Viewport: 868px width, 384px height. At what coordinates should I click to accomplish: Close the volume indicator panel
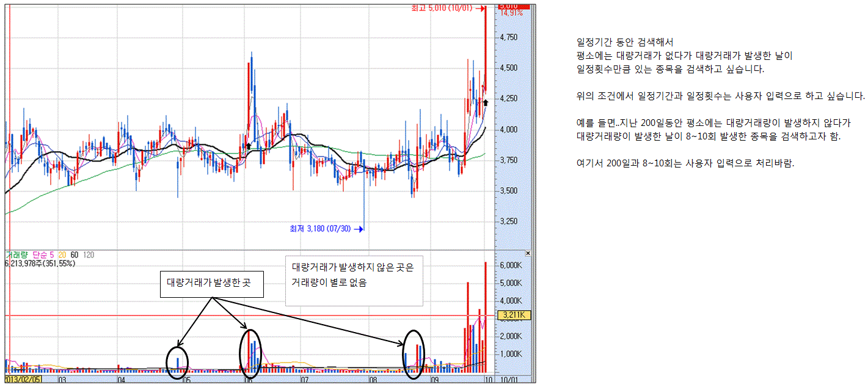pyautogui.click(x=528, y=253)
